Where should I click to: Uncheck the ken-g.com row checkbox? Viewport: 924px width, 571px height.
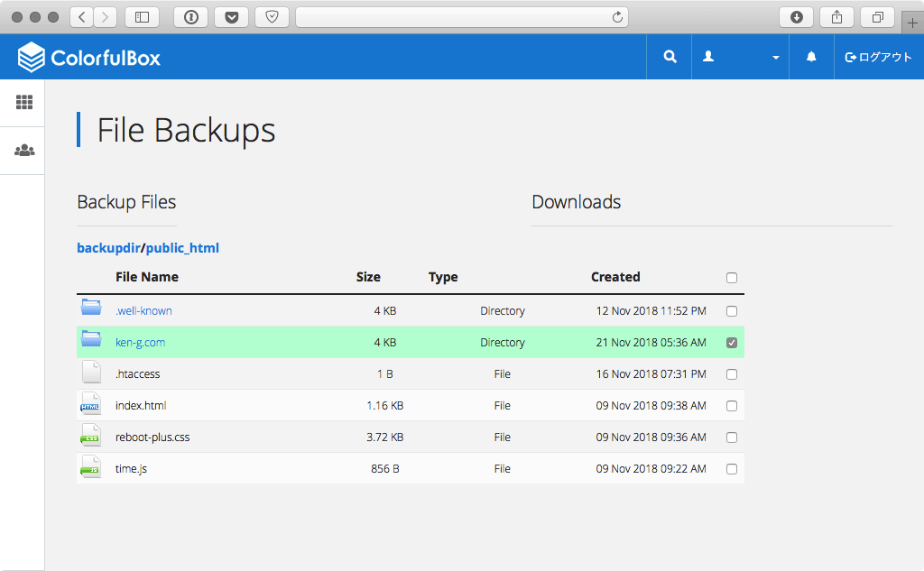pyautogui.click(x=732, y=343)
